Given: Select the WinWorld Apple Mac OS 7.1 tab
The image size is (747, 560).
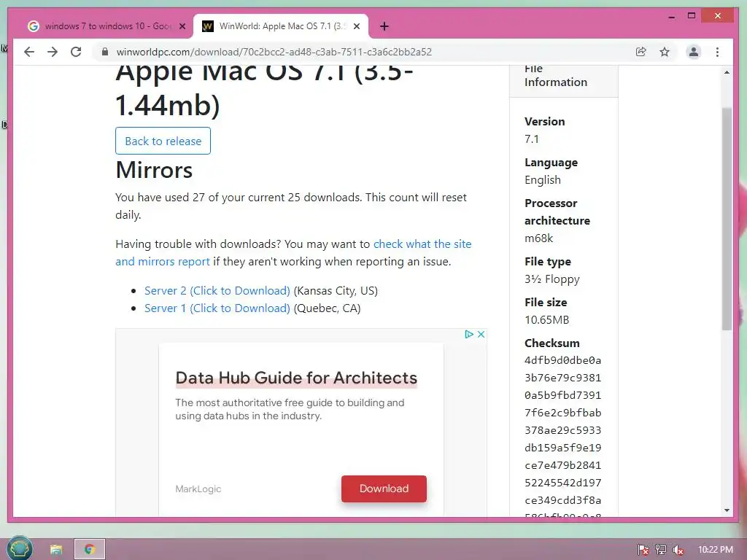Looking at the screenshot, I should [x=280, y=26].
